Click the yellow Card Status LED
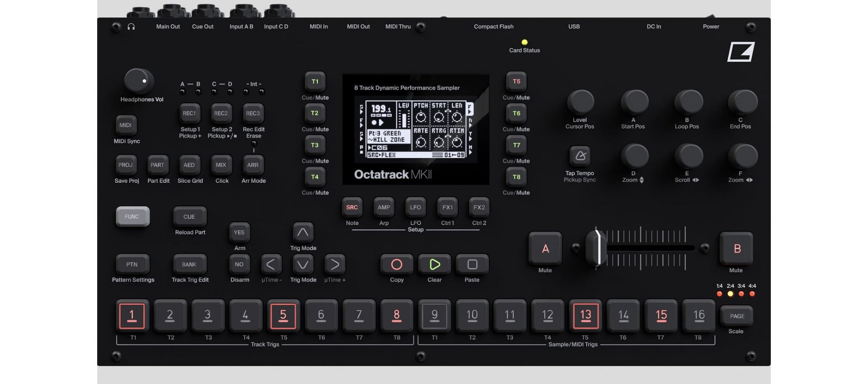Viewport: 868px width, 384px height. (x=524, y=42)
